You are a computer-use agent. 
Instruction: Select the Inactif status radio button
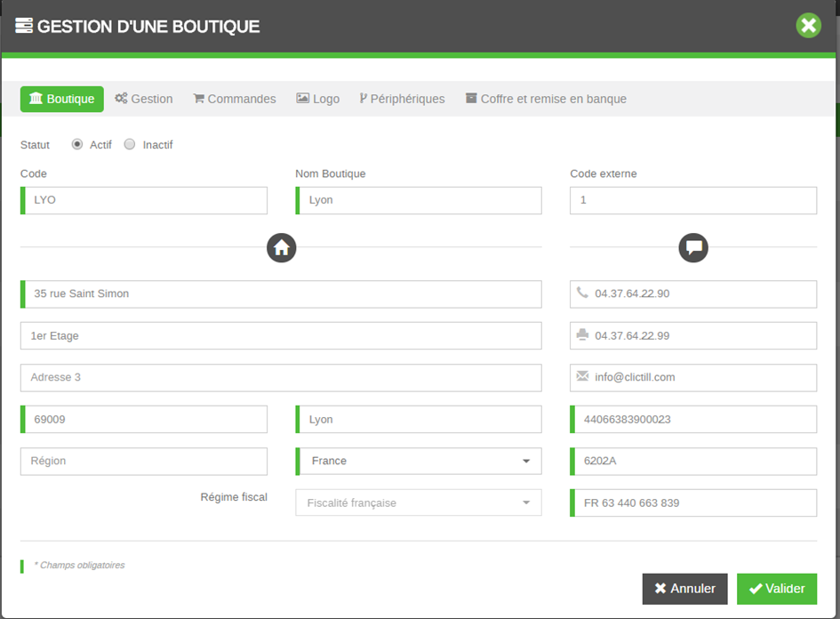tap(130, 144)
